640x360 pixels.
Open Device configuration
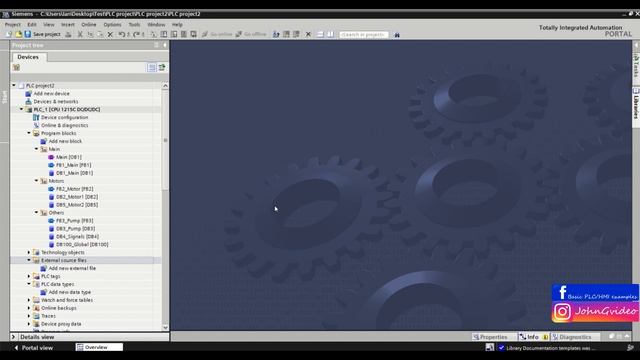[x=64, y=118]
